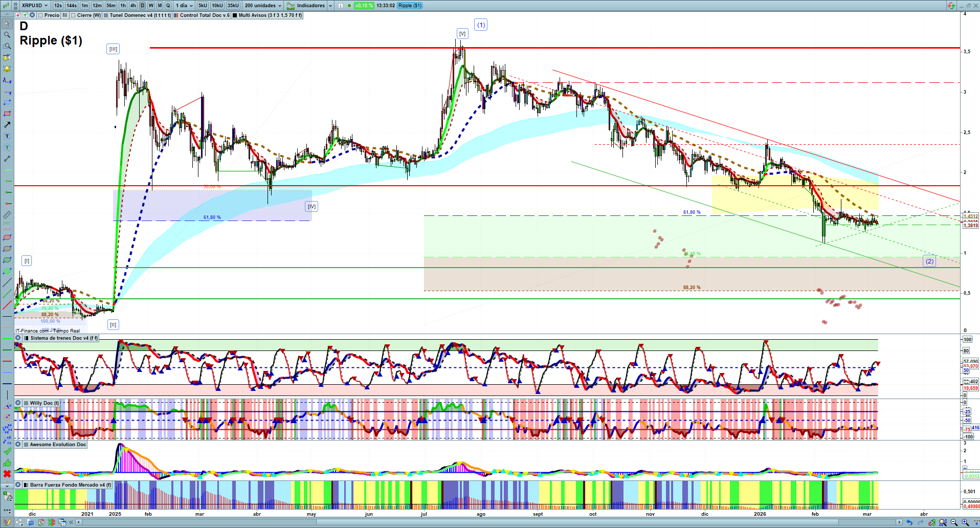Close the Barra Fuerza Fondo Mercado panel
The image size is (980, 528).
click(18, 485)
